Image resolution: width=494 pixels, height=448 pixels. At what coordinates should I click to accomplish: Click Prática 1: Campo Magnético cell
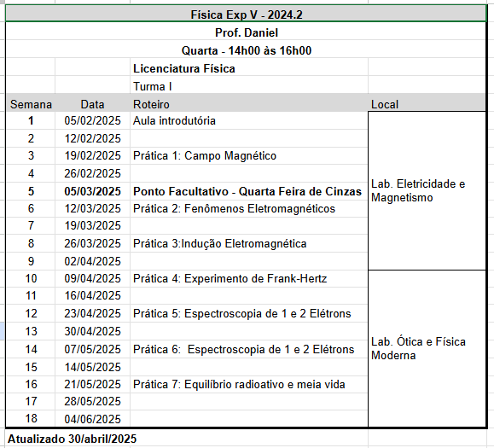(249, 155)
